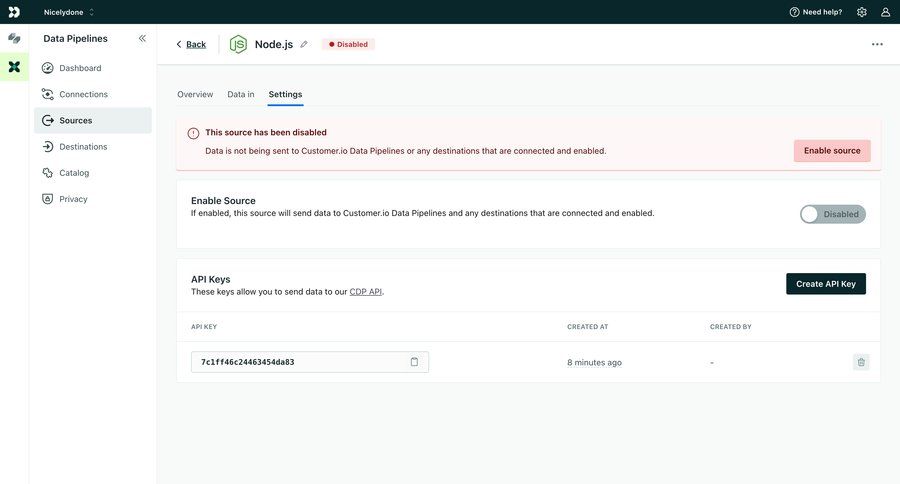
Task: Click the Destinations arrow icon
Action: tap(48, 146)
